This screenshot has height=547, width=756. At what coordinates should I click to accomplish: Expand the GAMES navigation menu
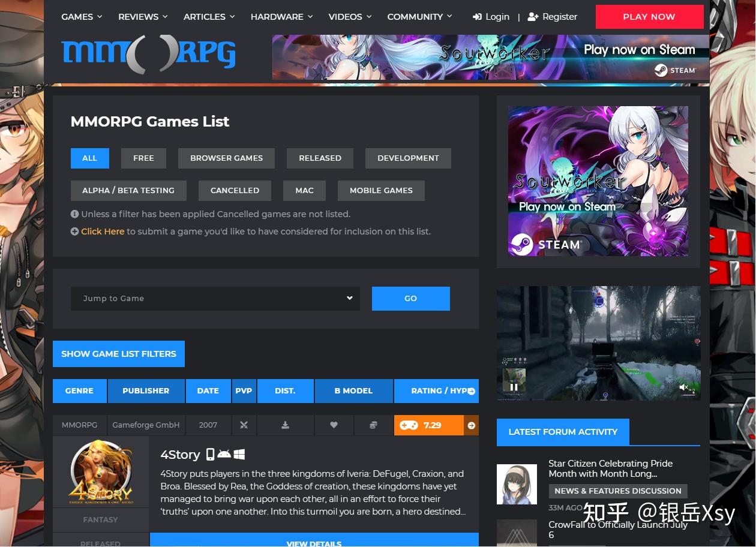pyautogui.click(x=82, y=17)
